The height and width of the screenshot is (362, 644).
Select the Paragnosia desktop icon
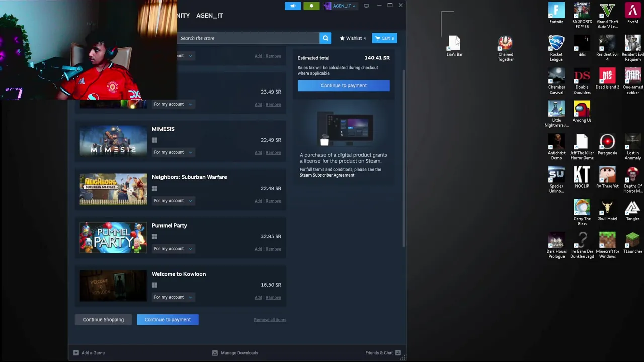607,144
